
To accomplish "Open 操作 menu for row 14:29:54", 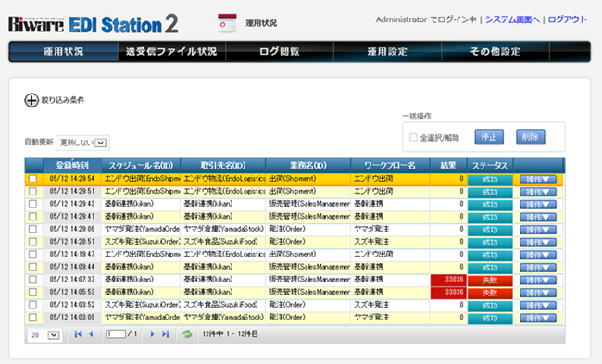I will point(538,180).
